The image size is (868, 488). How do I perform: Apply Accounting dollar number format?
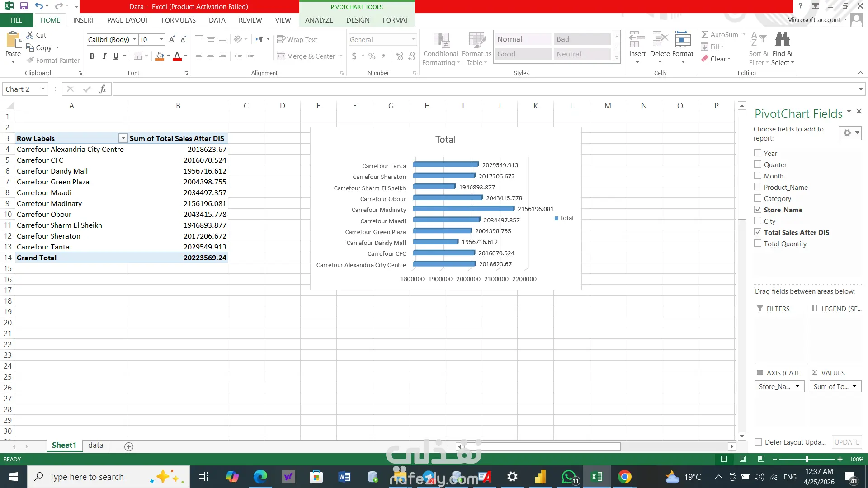pyautogui.click(x=354, y=56)
